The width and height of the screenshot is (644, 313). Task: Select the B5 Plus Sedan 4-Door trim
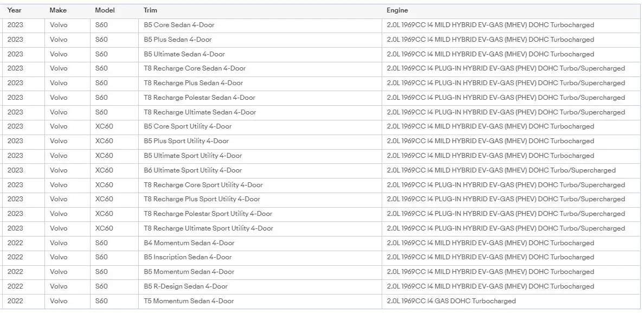pyautogui.click(x=177, y=40)
